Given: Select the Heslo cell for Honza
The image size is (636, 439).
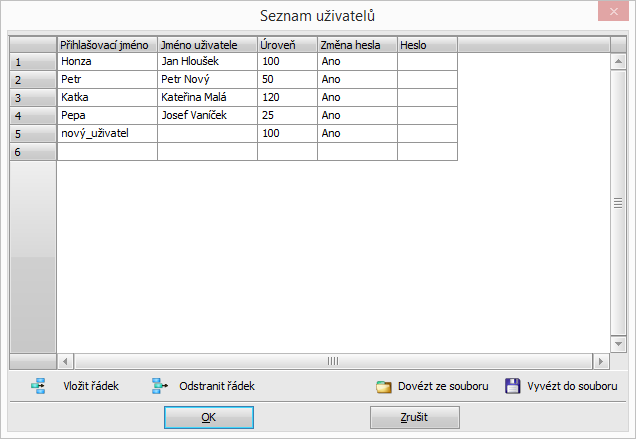Looking at the screenshot, I should tap(427, 62).
